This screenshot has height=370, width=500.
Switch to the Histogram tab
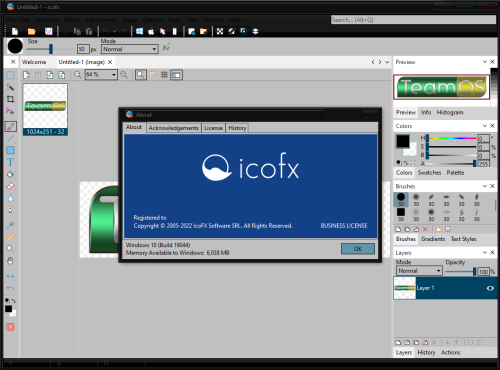450,112
